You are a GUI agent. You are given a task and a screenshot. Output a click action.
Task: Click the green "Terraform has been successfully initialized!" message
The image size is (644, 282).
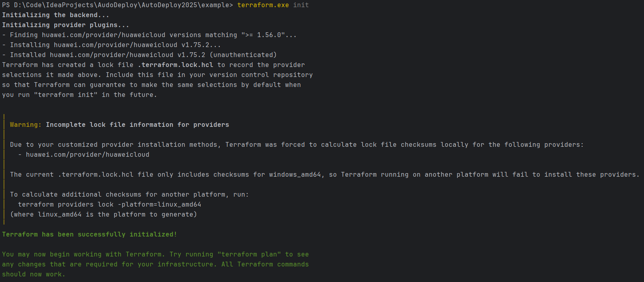coord(89,235)
